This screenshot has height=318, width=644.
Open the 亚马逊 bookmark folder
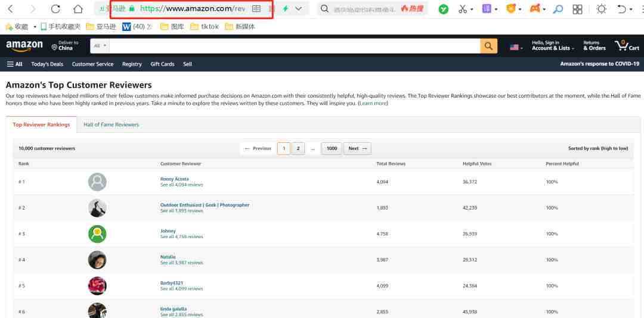point(101,27)
